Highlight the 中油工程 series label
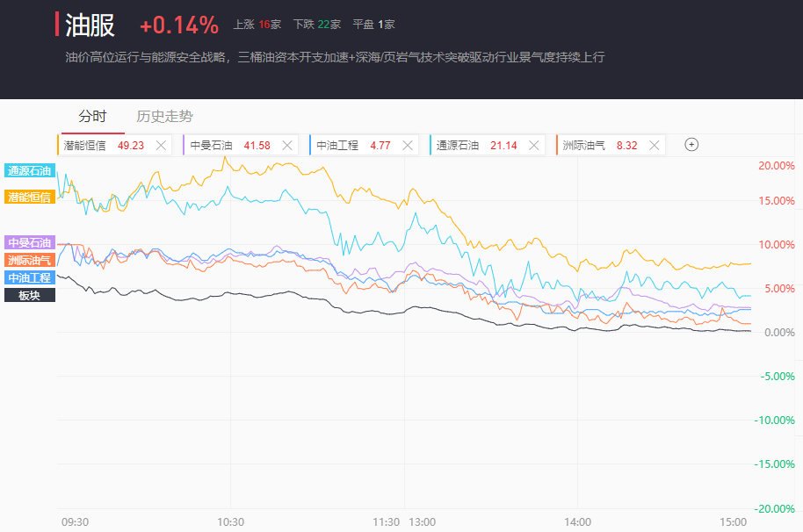Viewport: 803px width, 532px height. tap(30, 277)
